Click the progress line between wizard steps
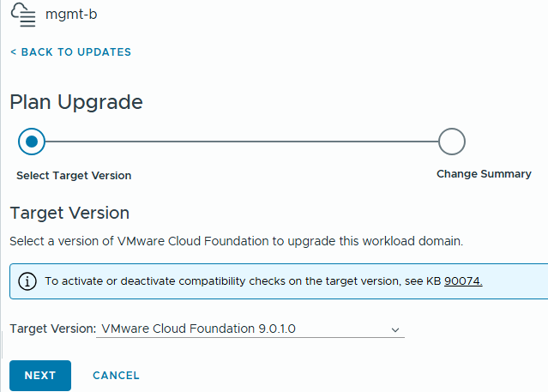 point(240,142)
